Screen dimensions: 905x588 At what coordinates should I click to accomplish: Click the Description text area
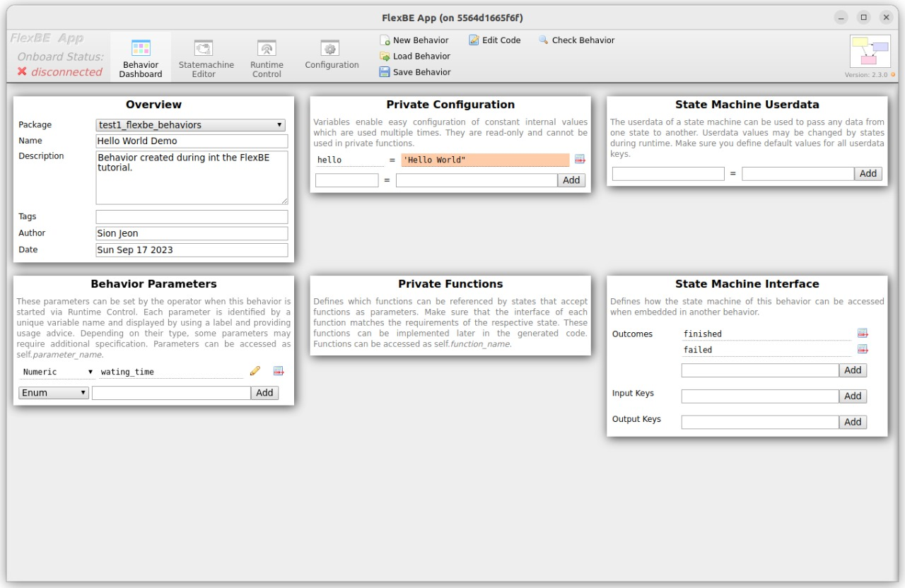192,177
